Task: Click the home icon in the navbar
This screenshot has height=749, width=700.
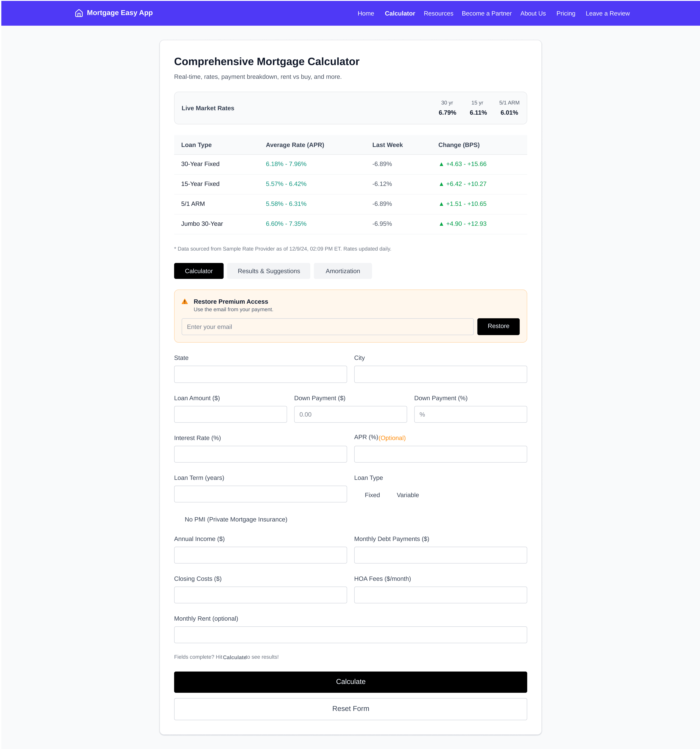Action: pyautogui.click(x=79, y=13)
